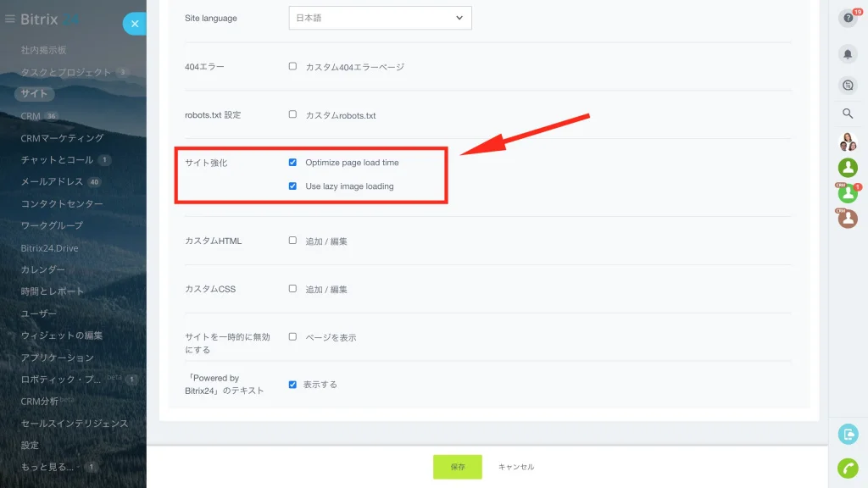Open the green phone call icon

click(x=848, y=468)
